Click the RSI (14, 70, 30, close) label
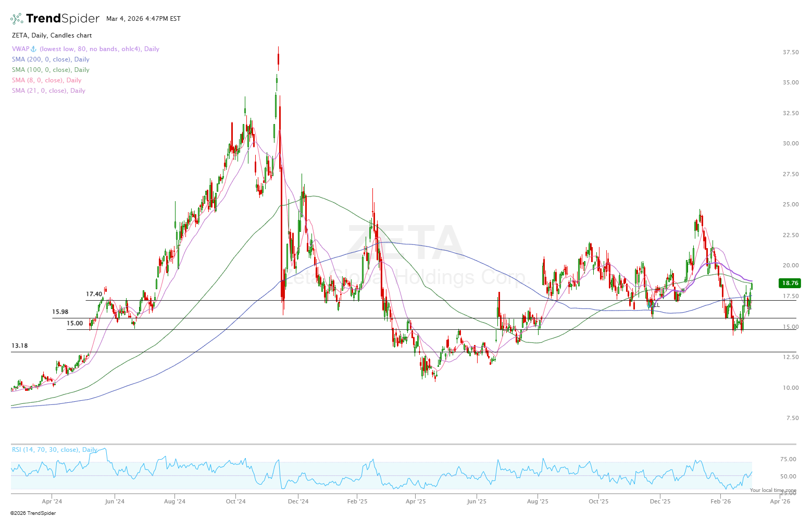Viewport: 812px width, 518px height. pos(55,450)
